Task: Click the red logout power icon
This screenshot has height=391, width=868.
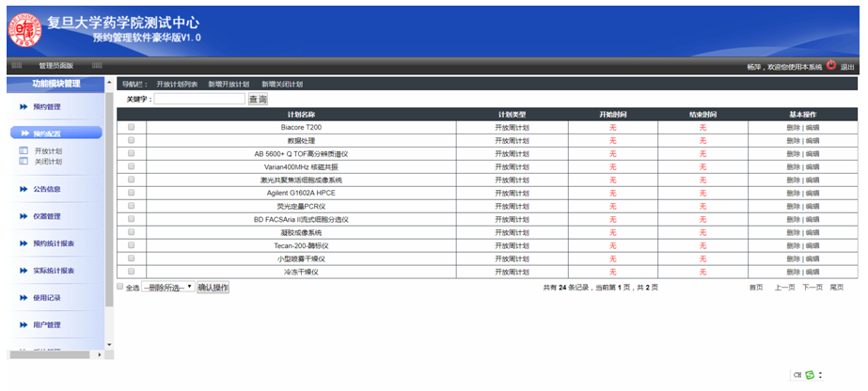Action: pos(831,66)
